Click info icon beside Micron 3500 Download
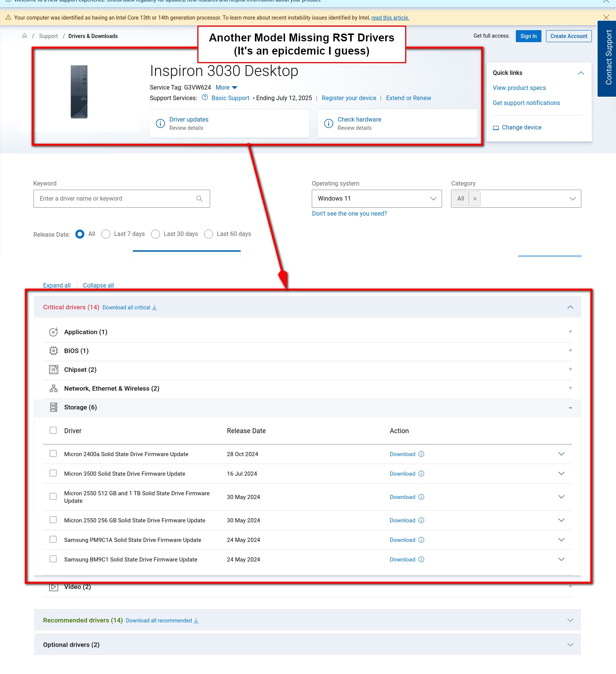 click(421, 473)
